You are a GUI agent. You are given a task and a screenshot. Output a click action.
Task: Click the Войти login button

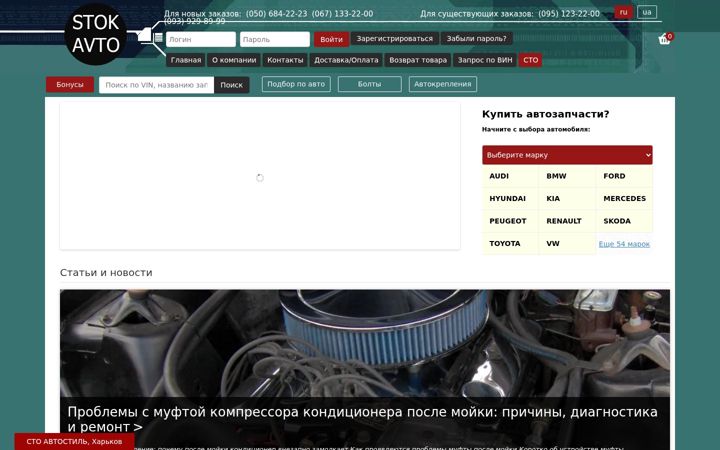(x=331, y=39)
